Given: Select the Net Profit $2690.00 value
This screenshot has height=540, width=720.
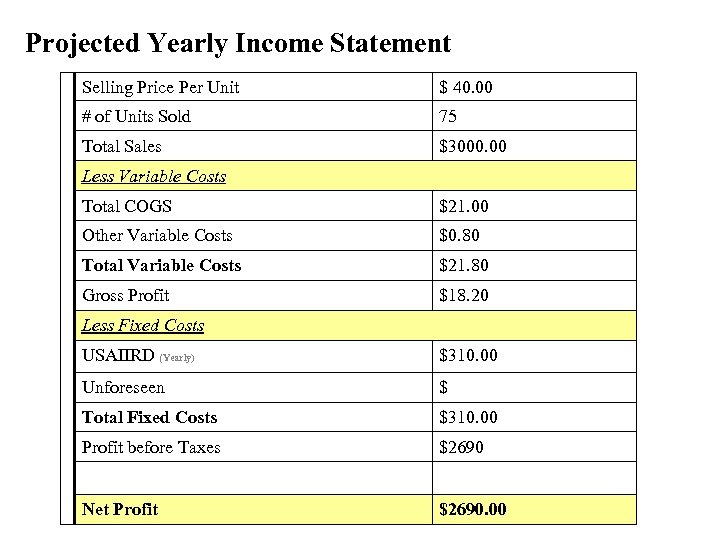Looking at the screenshot, I should pyautogui.click(x=473, y=509).
